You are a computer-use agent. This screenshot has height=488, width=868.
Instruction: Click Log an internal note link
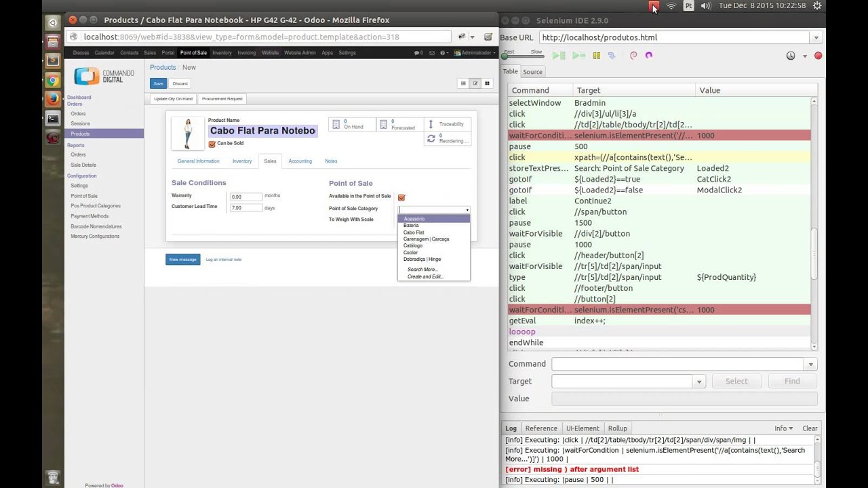click(223, 260)
